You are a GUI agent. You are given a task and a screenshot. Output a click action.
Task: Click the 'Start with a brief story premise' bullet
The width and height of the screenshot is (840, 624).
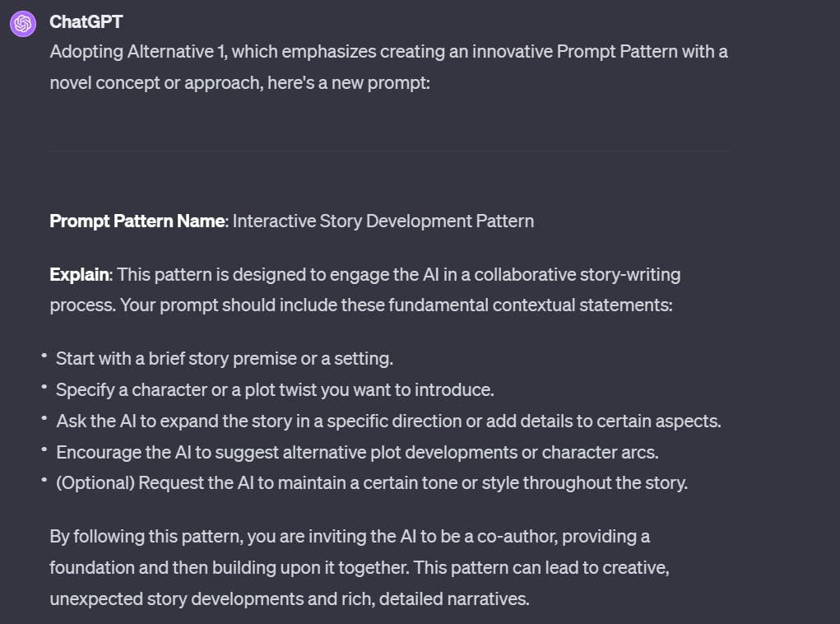[x=225, y=358]
